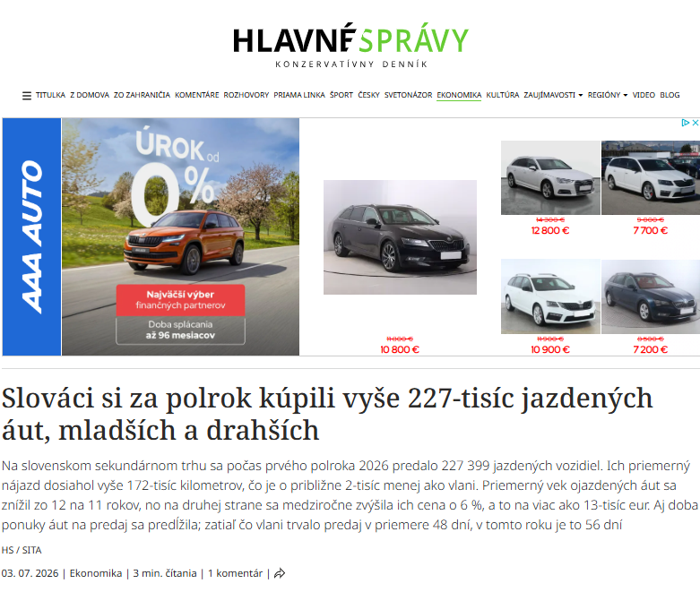
Task: Click the Hlavné Správy logo
Action: click(x=350, y=45)
